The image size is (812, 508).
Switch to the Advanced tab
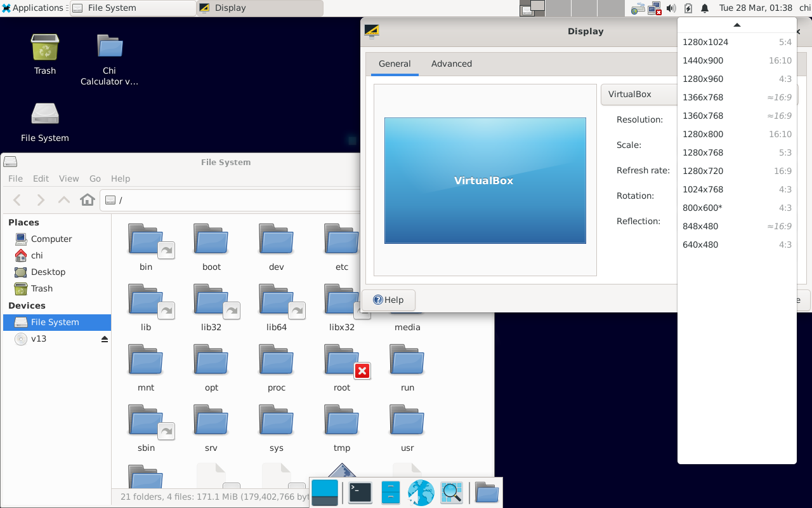pyautogui.click(x=451, y=63)
